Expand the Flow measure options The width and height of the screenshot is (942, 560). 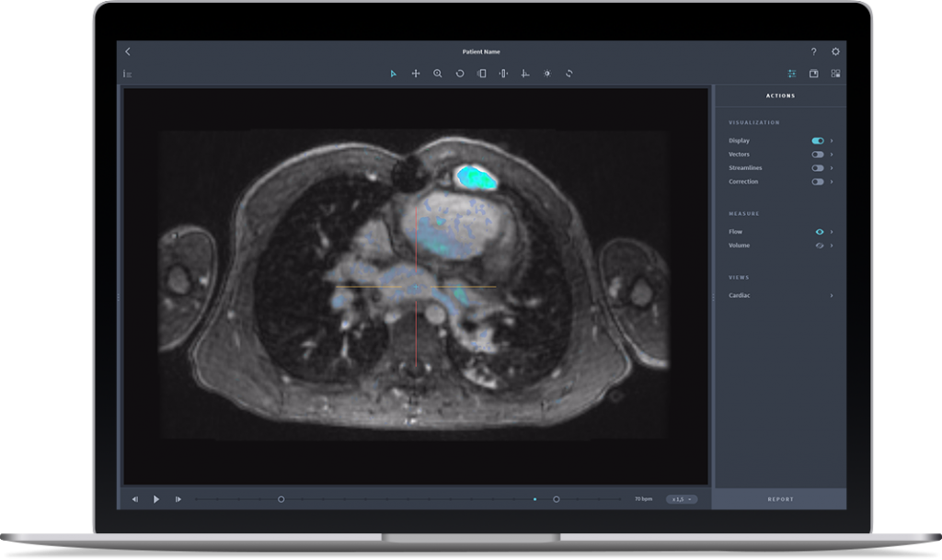point(831,232)
